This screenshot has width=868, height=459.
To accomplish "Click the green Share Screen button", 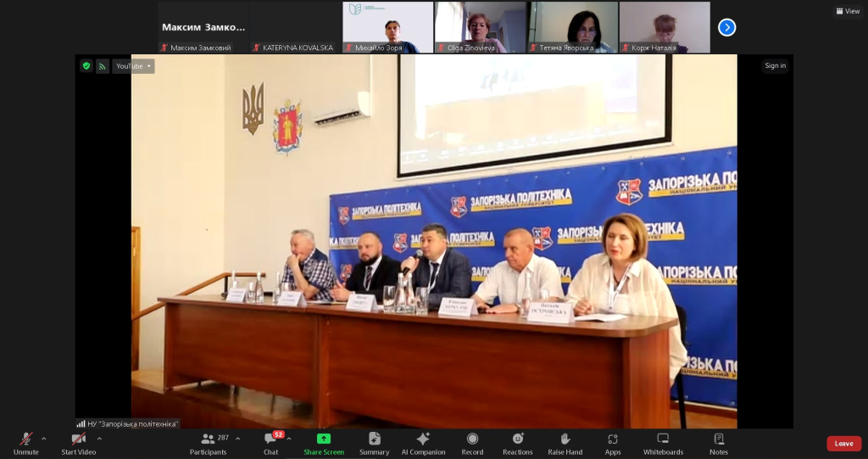I will pos(324,444).
